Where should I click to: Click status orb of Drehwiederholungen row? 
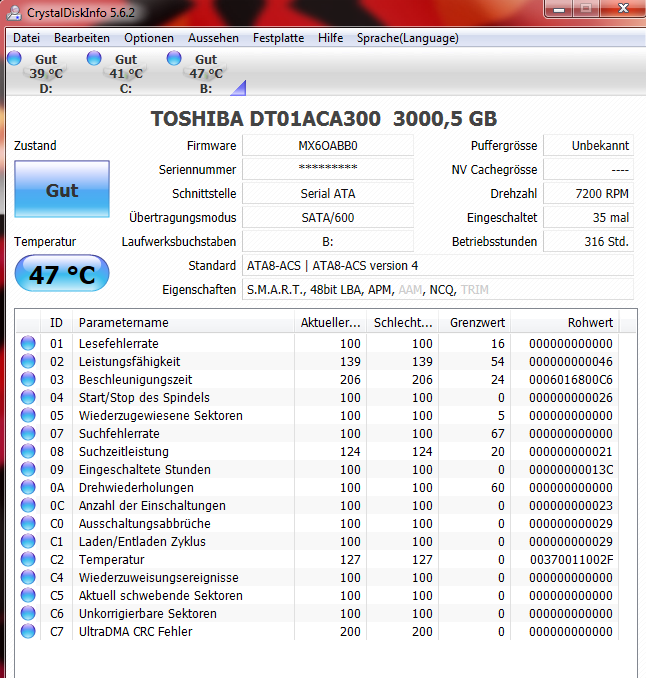click(x=28, y=487)
